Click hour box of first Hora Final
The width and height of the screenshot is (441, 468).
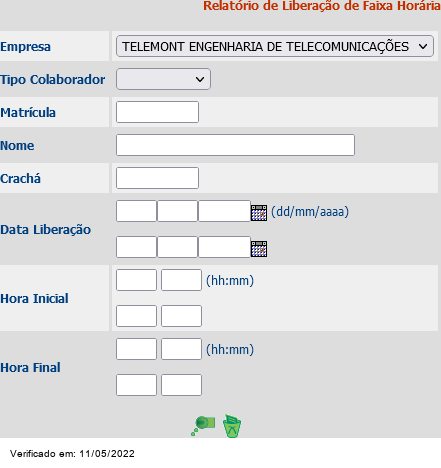(136, 349)
